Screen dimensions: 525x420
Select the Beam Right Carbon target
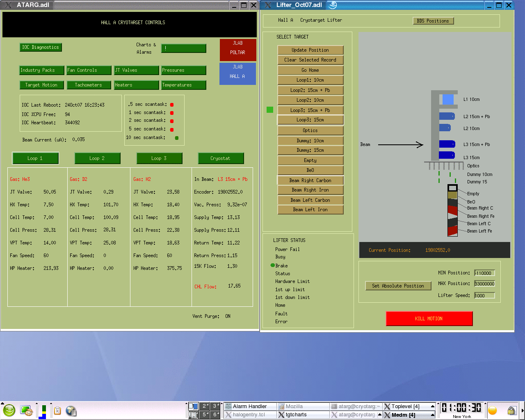(x=310, y=180)
